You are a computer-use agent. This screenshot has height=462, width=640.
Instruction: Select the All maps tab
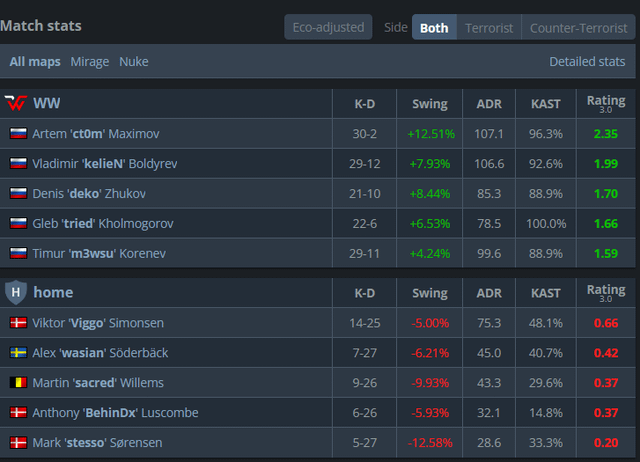[x=35, y=62]
